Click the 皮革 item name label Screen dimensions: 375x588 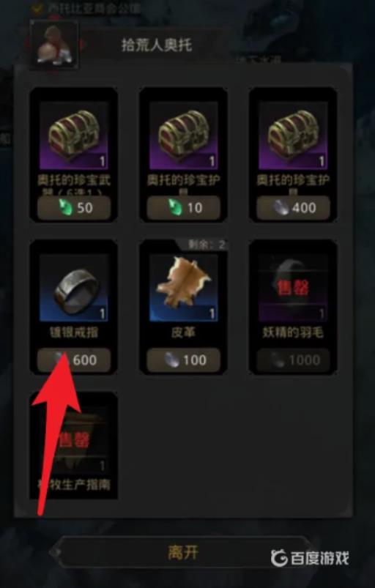183,332
